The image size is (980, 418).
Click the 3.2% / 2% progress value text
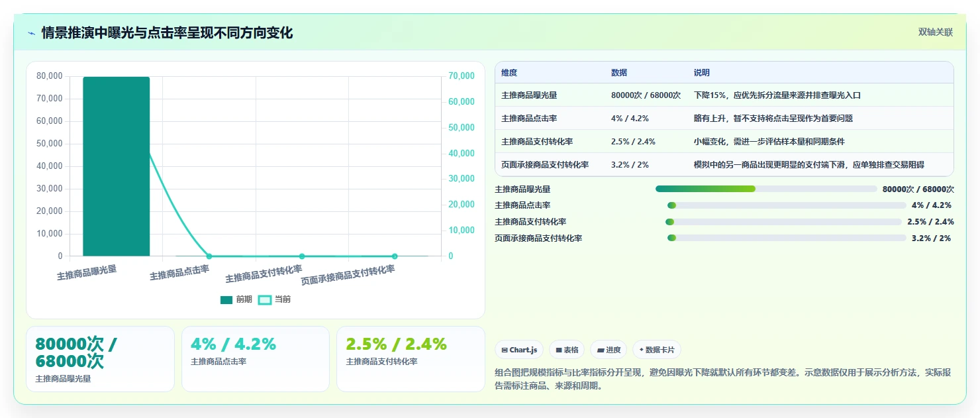click(x=931, y=238)
